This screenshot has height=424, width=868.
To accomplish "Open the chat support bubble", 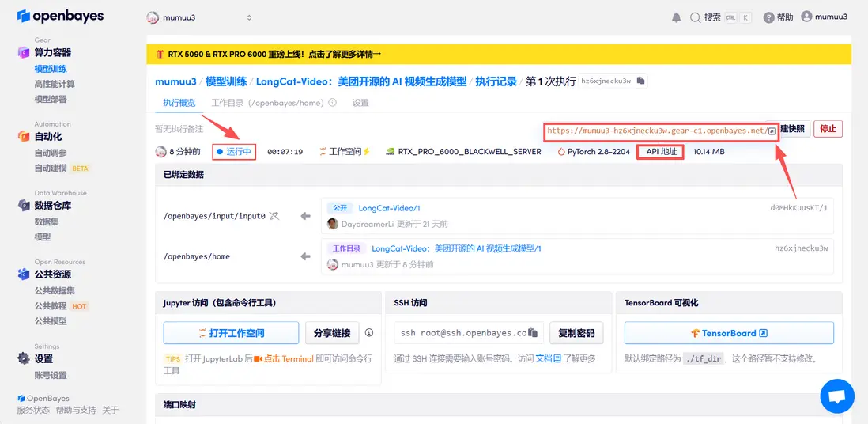I will click(837, 396).
